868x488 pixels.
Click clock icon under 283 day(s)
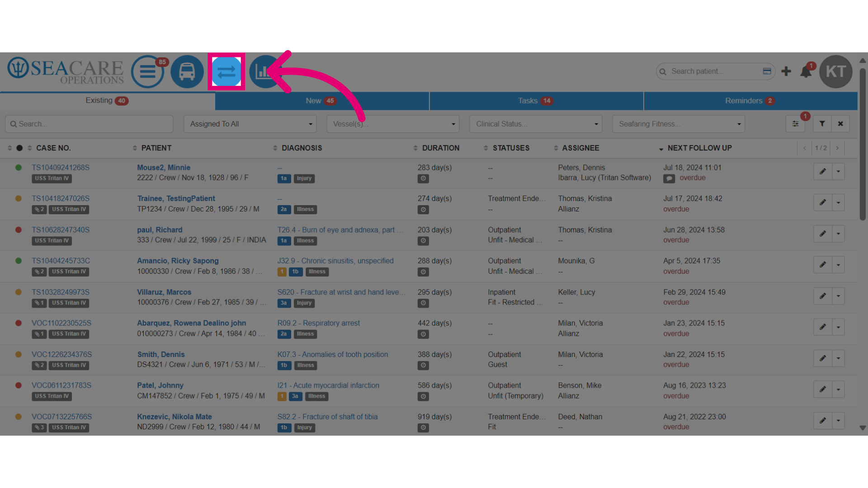click(423, 178)
